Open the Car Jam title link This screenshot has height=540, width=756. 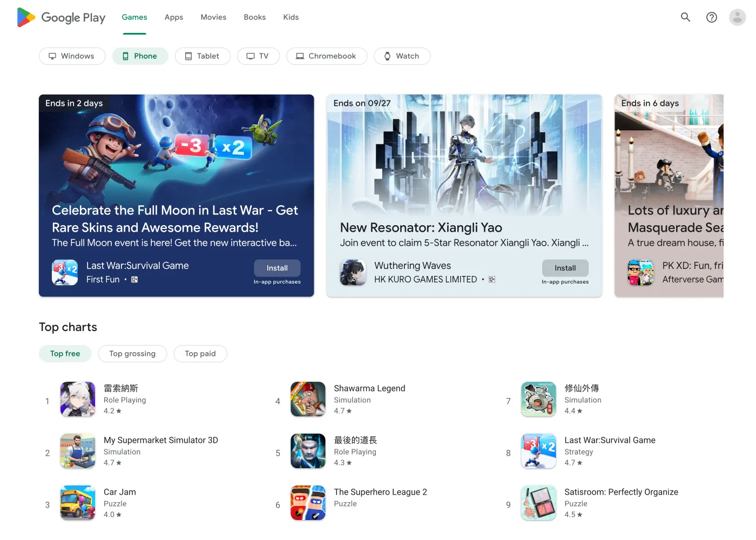(x=120, y=492)
